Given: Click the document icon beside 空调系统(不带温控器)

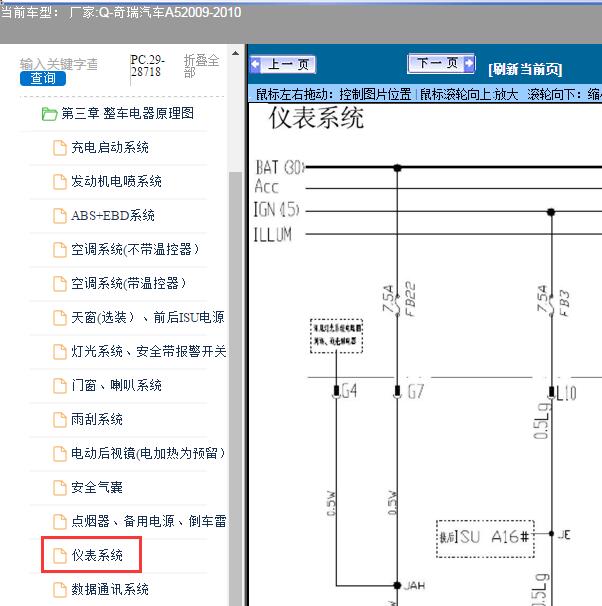Looking at the screenshot, I should point(60,250).
